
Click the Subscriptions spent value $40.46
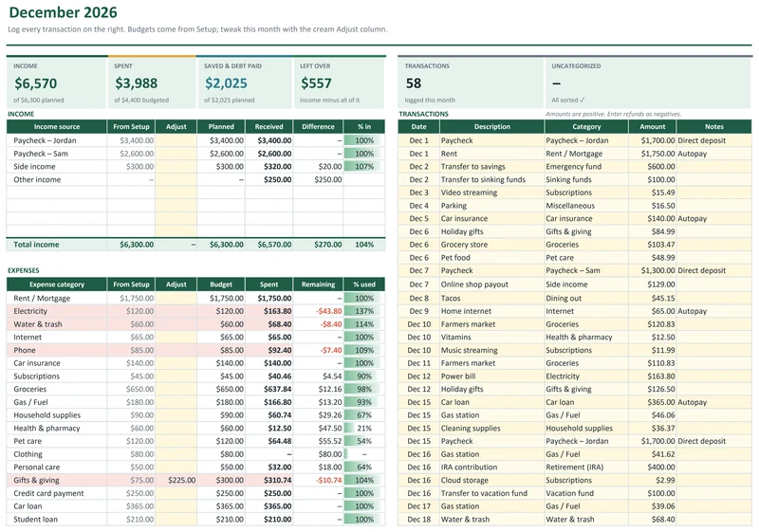pos(268,376)
